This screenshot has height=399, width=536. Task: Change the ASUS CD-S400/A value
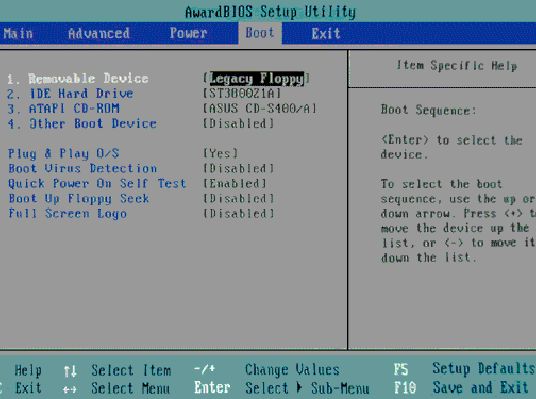260,109
